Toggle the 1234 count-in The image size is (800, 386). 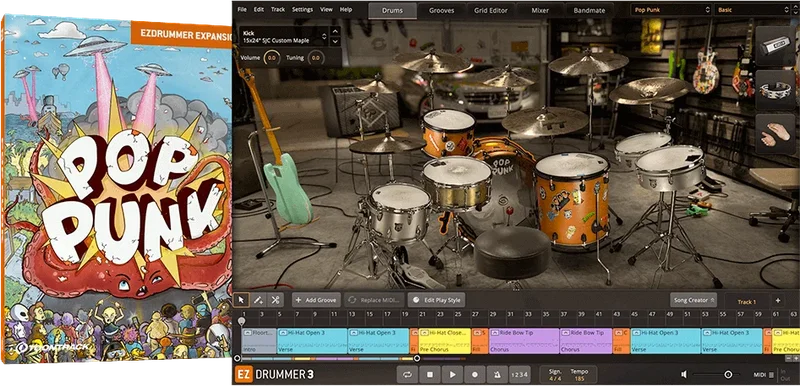(x=519, y=374)
